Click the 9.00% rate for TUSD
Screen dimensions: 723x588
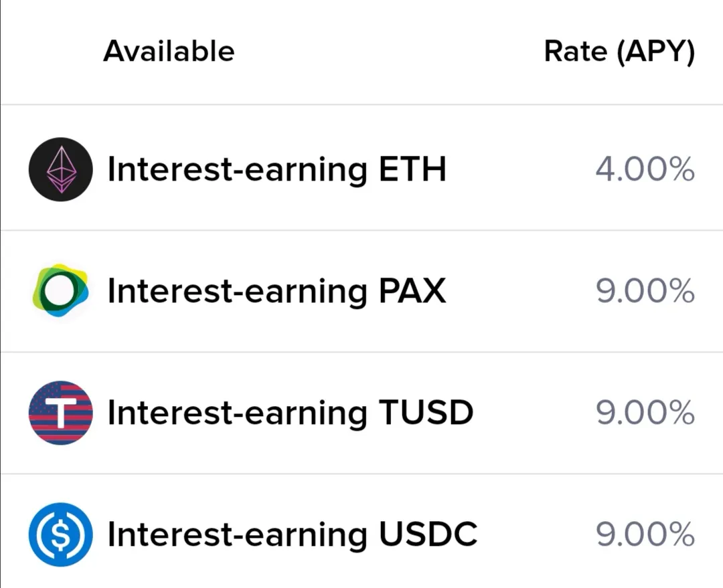(645, 413)
